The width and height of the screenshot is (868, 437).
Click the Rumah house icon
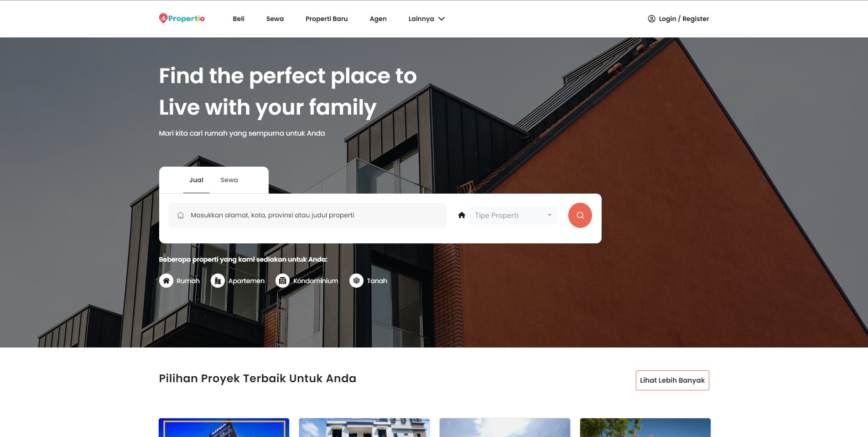(x=166, y=281)
